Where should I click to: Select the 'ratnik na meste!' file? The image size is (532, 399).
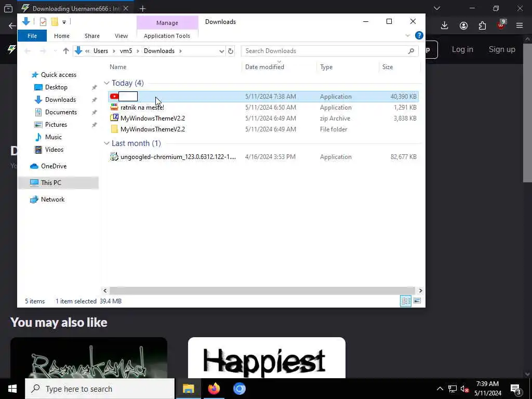pos(142,108)
